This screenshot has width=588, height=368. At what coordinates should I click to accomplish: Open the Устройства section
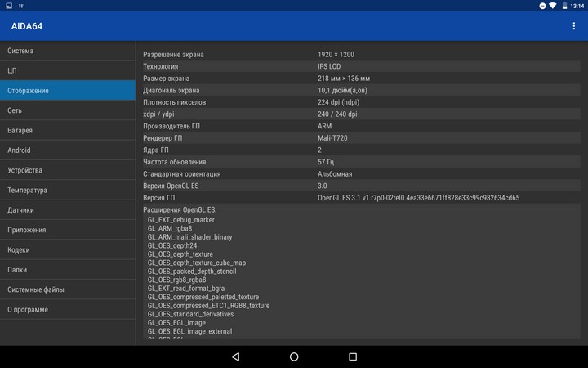click(x=68, y=170)
